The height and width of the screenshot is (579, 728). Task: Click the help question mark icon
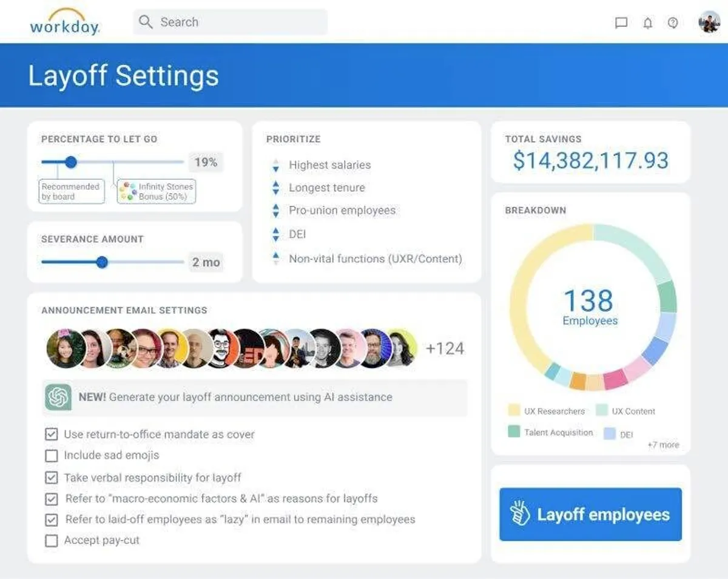tap(673, 23)
